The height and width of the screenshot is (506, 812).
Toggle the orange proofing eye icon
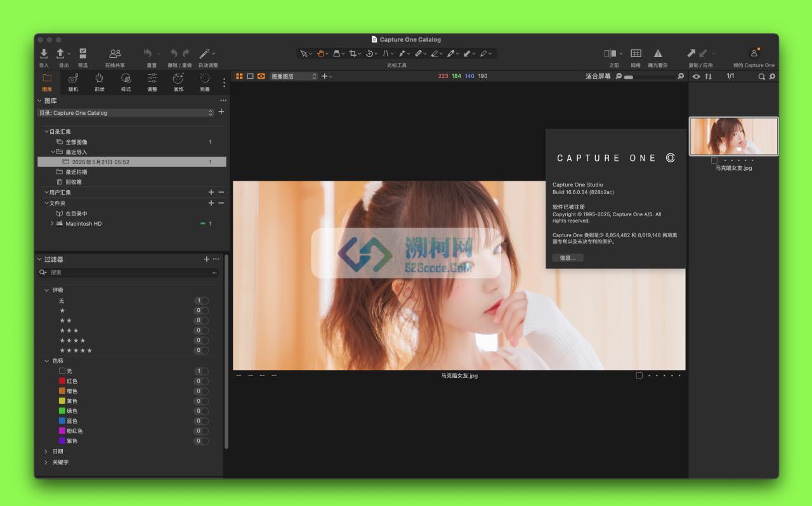(261, 76)
